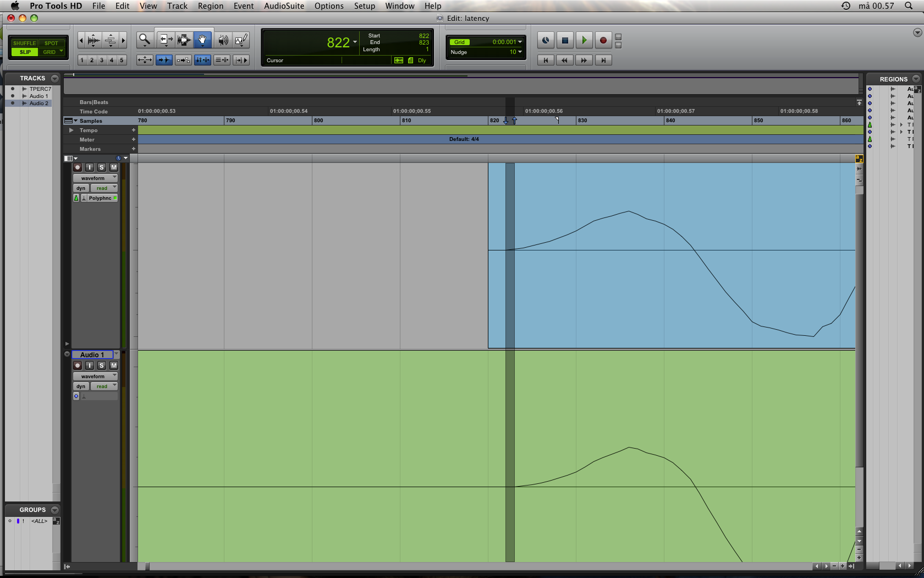Open main counter format dropdown arrow
The height and width of the screenshot is (578, 924).
pyautogui.click(x=355, y=42)
